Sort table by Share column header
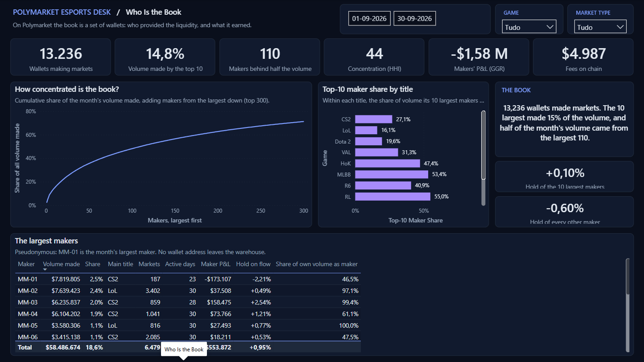The width and height of the screenshot is (644, 362). point(93,264)
